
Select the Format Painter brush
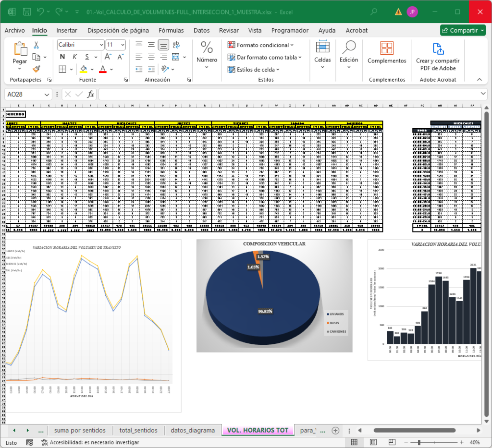click(36, 69)
